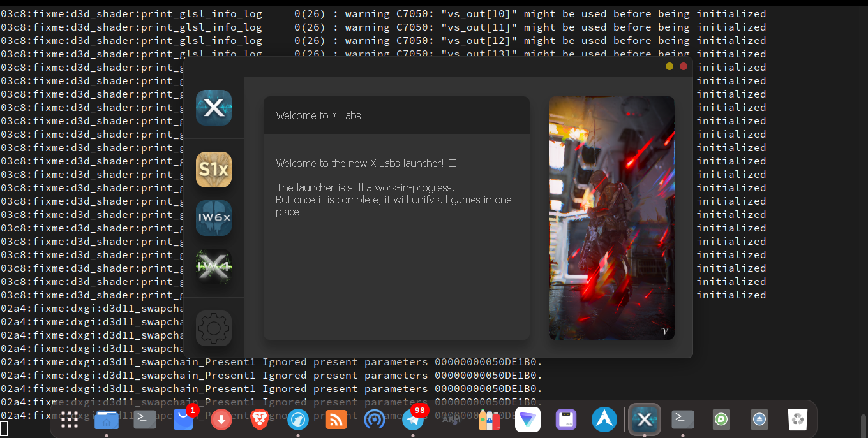Open Telegram from the dock
Viewport: 868px width, 438px height.
(413, 421)
